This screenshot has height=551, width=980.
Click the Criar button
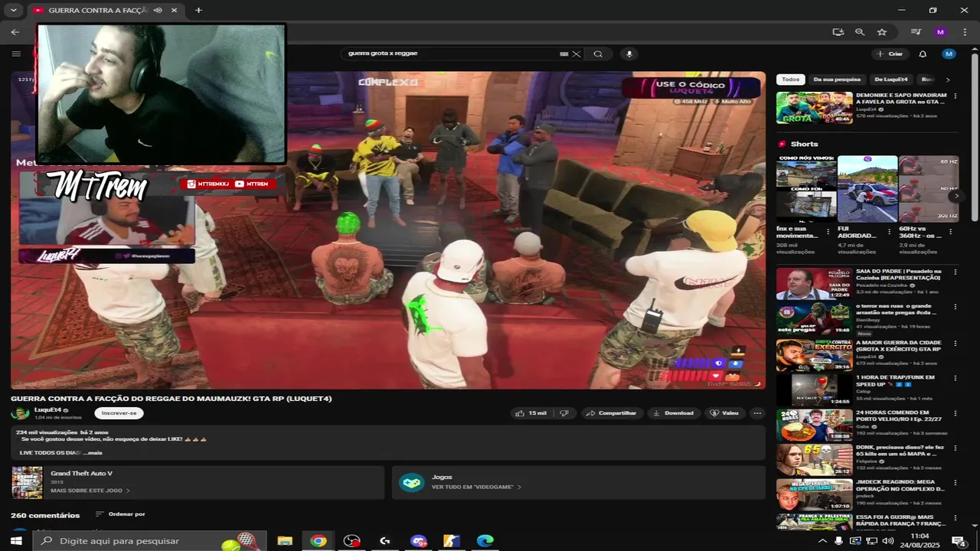[x=890, y=54]
